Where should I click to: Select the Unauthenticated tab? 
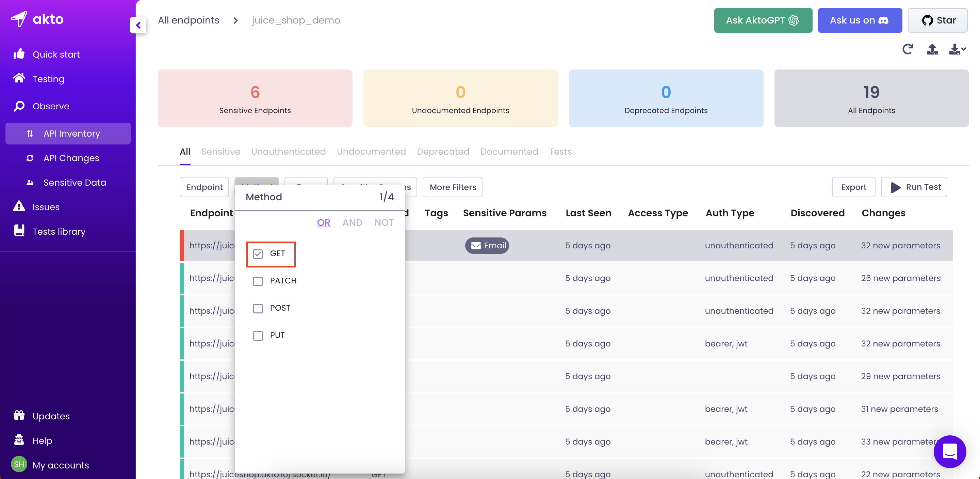click(288, 152)
